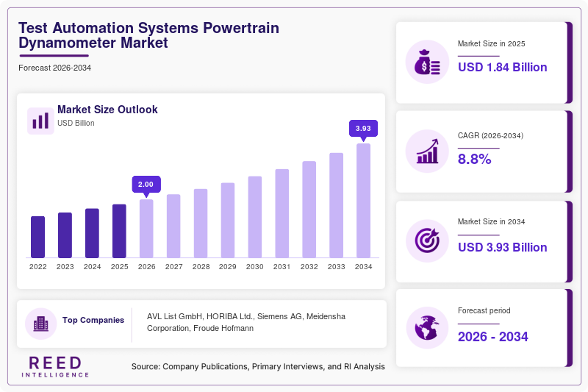Click the Market Size in 2025 label
The image size is (588, 392).
point(491,44)
